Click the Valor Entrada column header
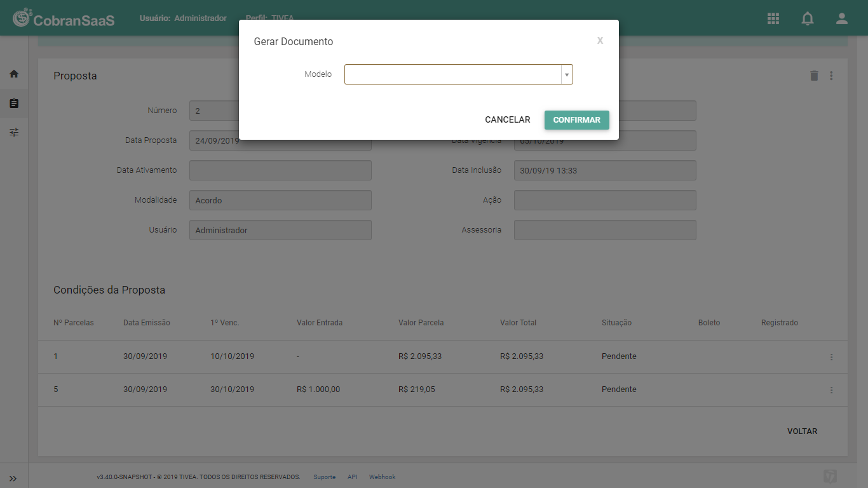The height and width of the screenshot is (488, 868). pyautogui.click(x=320, y=323)
